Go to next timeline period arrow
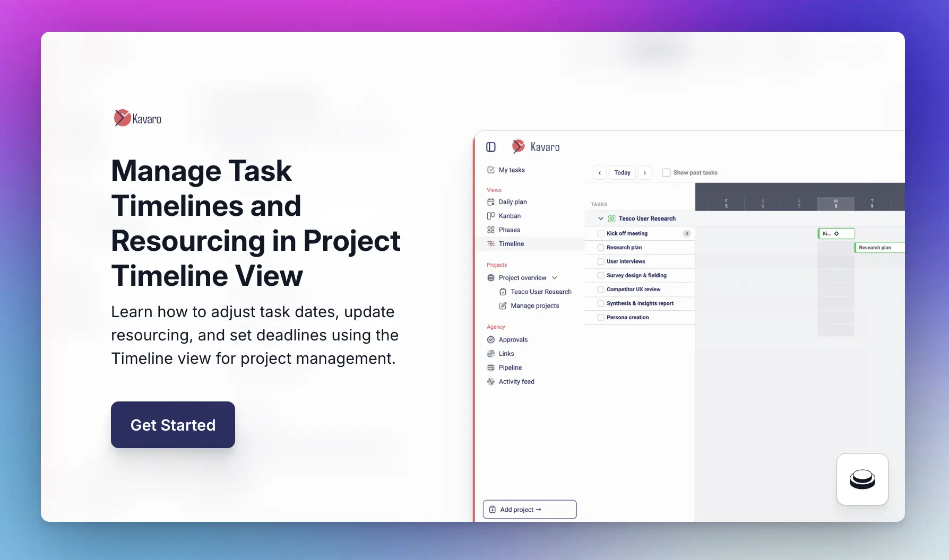The width and height of the screenshot is (949, 560). 645,173
